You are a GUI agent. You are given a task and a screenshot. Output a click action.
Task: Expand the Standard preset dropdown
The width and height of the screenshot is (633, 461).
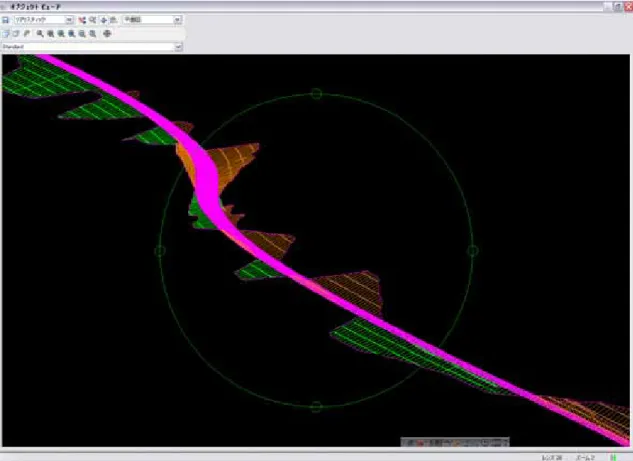tap(178, 47)
